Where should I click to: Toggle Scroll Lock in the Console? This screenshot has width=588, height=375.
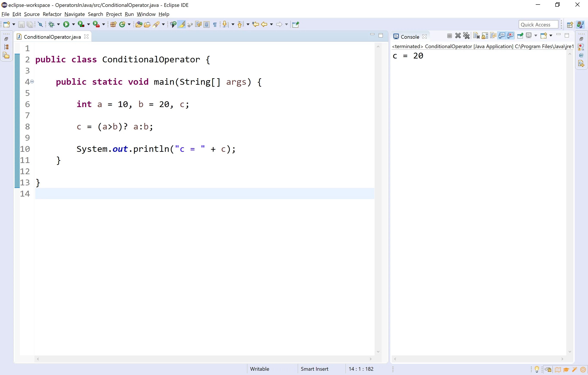point(485,36)
